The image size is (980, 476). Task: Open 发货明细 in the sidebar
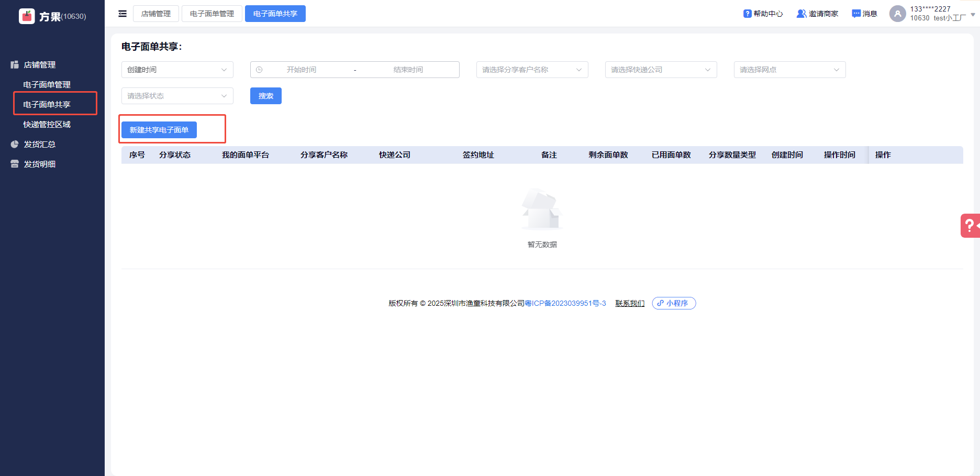pyautogui.click(x=39, y=164)
